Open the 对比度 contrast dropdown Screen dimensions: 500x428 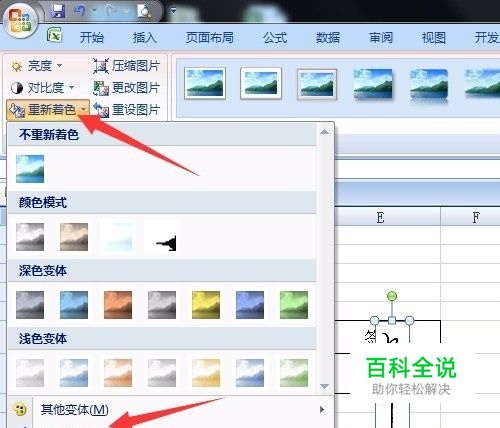tap(42, 88)
